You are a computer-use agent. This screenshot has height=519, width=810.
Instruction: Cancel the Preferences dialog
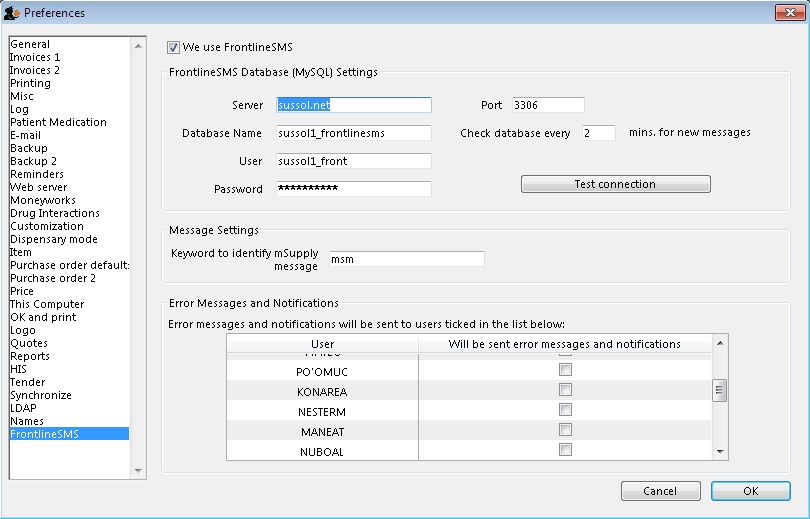click(x=661, y=491)
